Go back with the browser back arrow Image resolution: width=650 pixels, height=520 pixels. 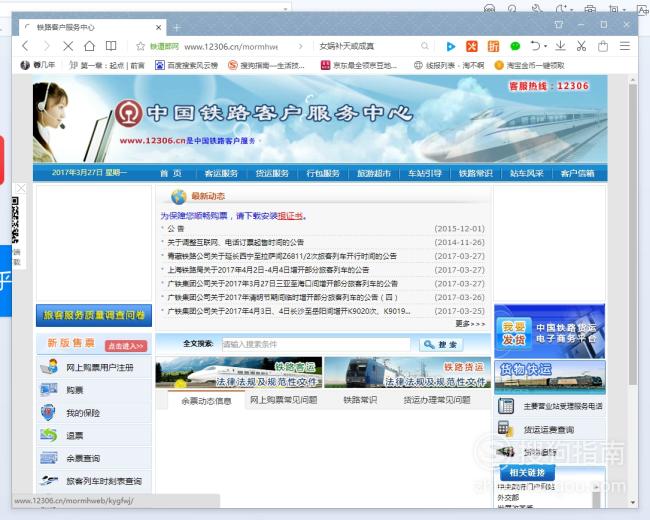25,46
